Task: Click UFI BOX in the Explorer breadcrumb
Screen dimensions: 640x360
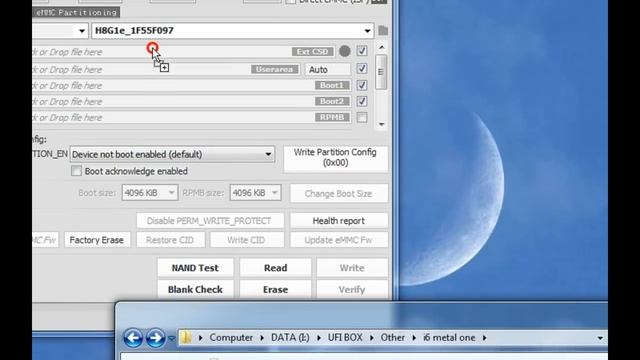Action: click(345, 338)
